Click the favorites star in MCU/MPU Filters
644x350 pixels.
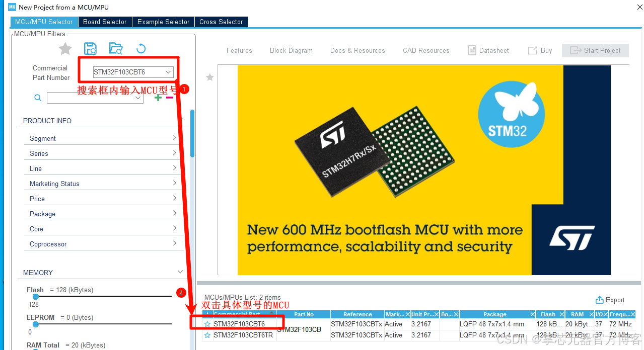[x=65, y=49]
